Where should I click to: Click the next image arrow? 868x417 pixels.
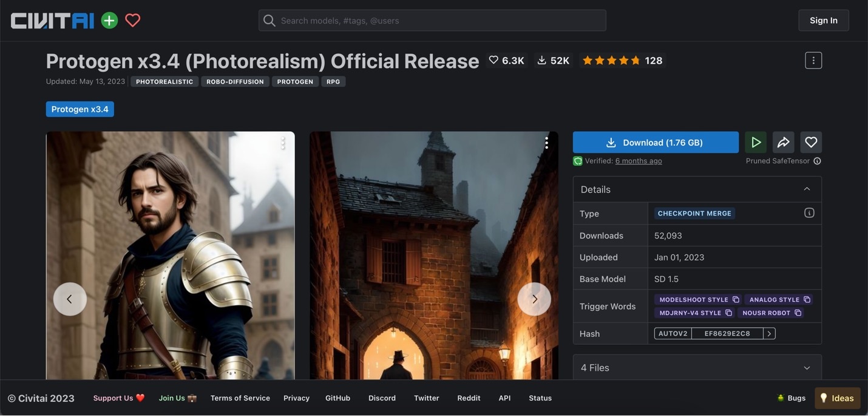click(534, 299)
